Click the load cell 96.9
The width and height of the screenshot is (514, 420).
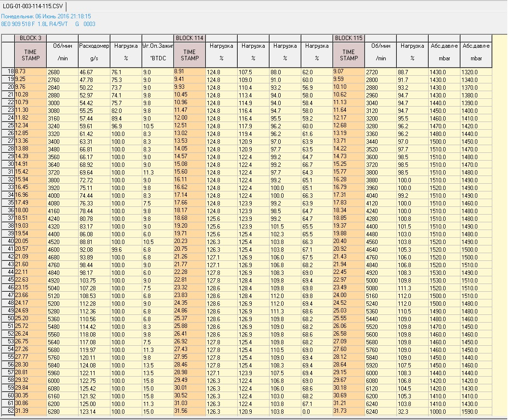click(126, 126)
